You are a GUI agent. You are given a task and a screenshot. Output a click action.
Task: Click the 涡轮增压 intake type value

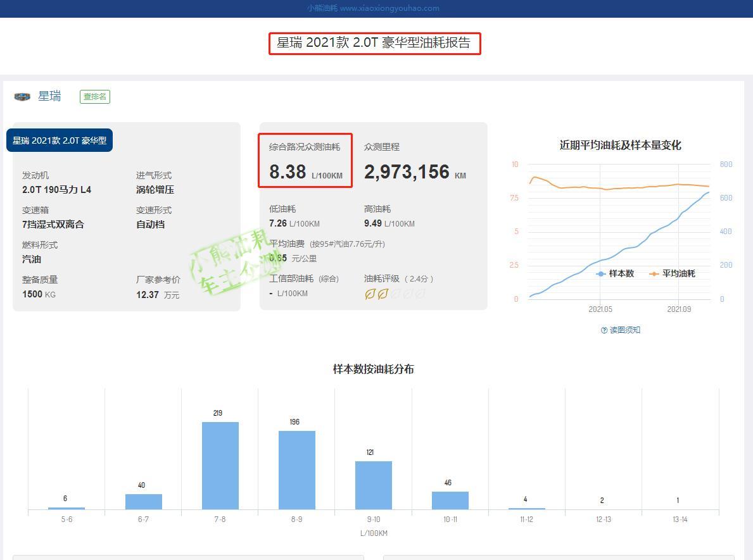point(155,190)
